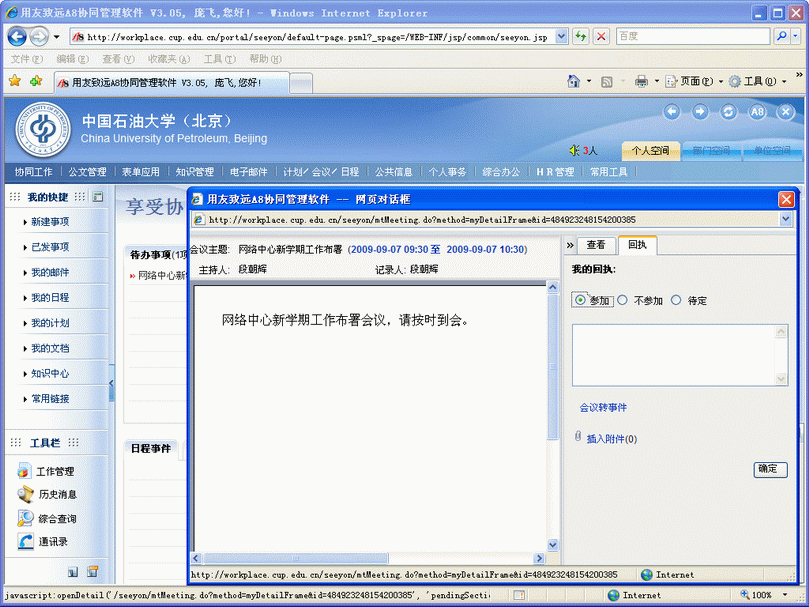Switch to the 查看 tab
This screenshot has width=809, height=607.
(x=596, y=245)
